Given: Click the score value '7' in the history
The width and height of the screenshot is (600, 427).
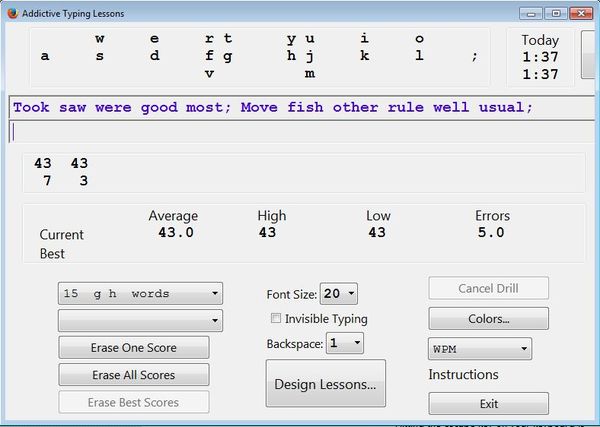Looking at the screenshot, I should [47, 181].
